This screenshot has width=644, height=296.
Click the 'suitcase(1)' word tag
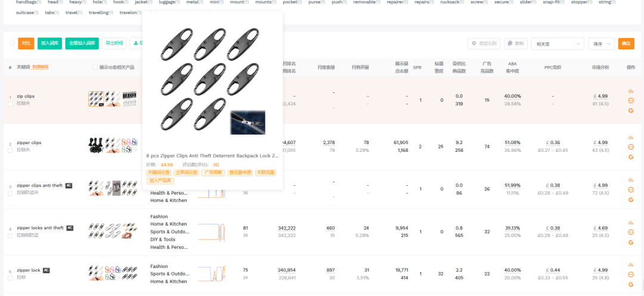click(27, 13)
